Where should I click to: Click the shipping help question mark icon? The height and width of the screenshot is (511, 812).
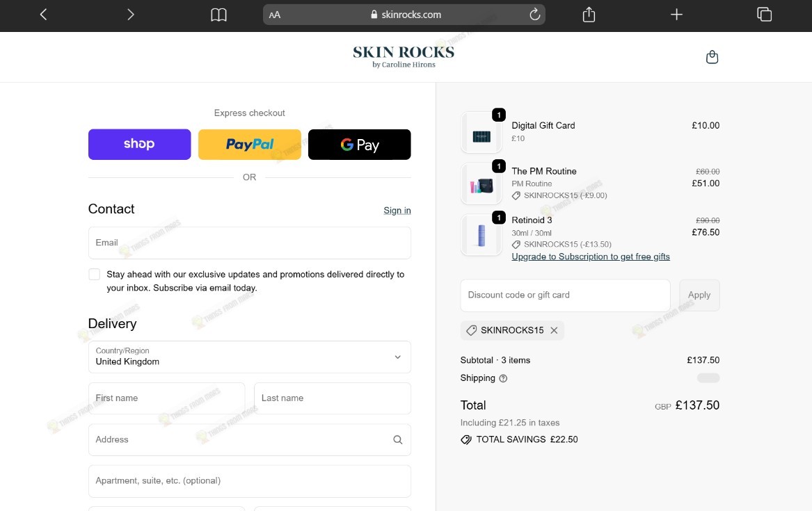coord(503,378)
